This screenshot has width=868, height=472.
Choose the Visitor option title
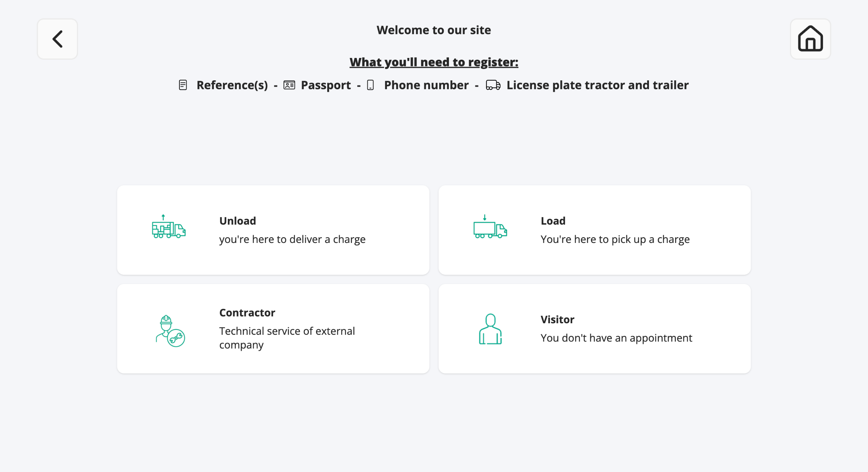(x=557, y=320)
